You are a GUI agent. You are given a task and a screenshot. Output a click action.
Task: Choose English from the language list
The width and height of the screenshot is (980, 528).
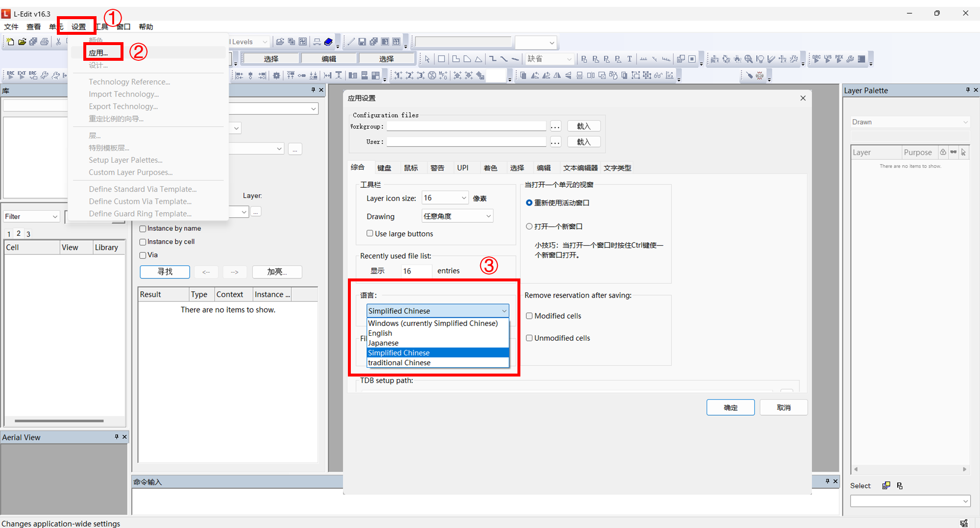tap(438, 333)
